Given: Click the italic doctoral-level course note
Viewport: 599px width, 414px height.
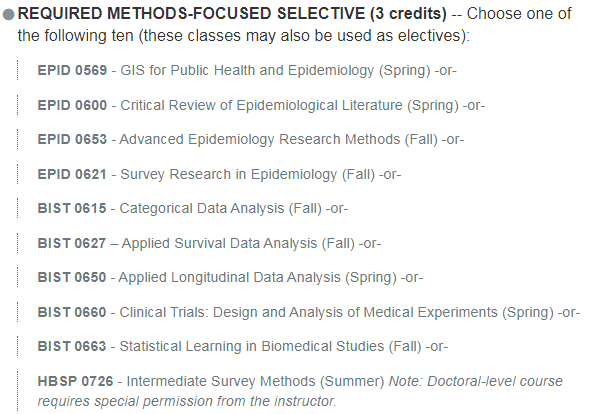Looking at the screenshot, I should (300, 391).
